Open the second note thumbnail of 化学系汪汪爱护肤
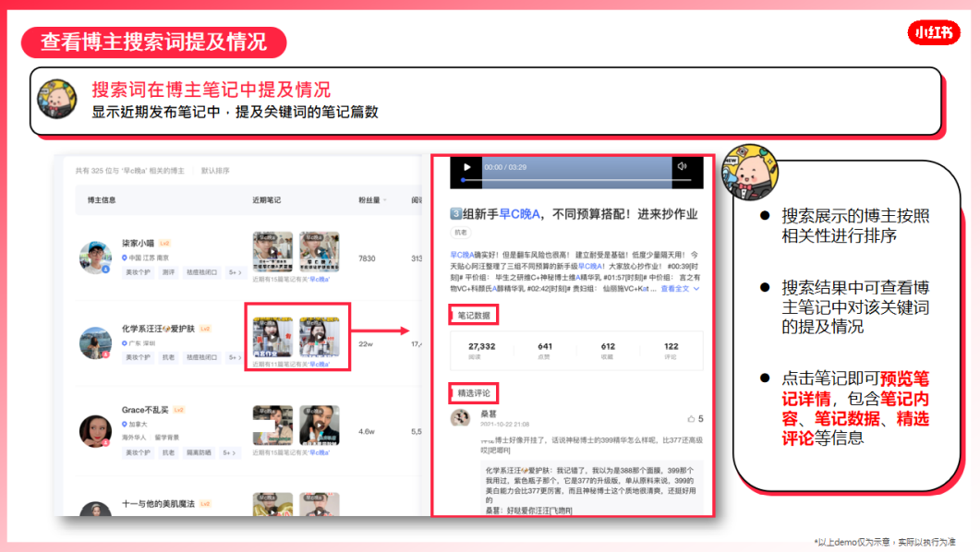The width and height of the screenshot is (980, 552). (x=320, y=337)
